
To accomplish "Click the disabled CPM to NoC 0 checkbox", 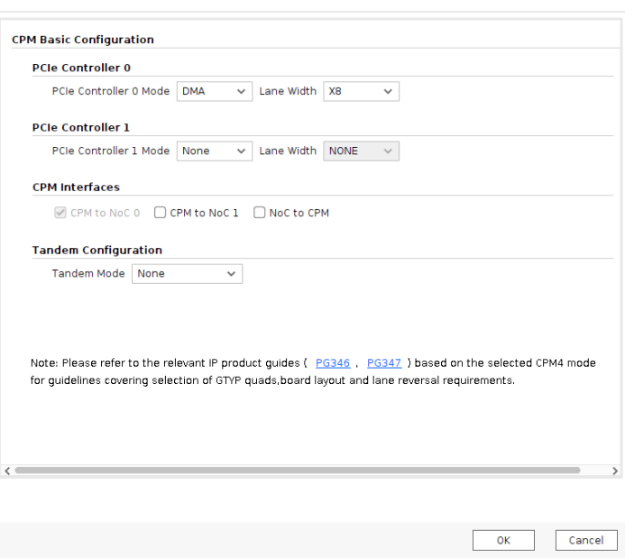I will tap(60, 213).
